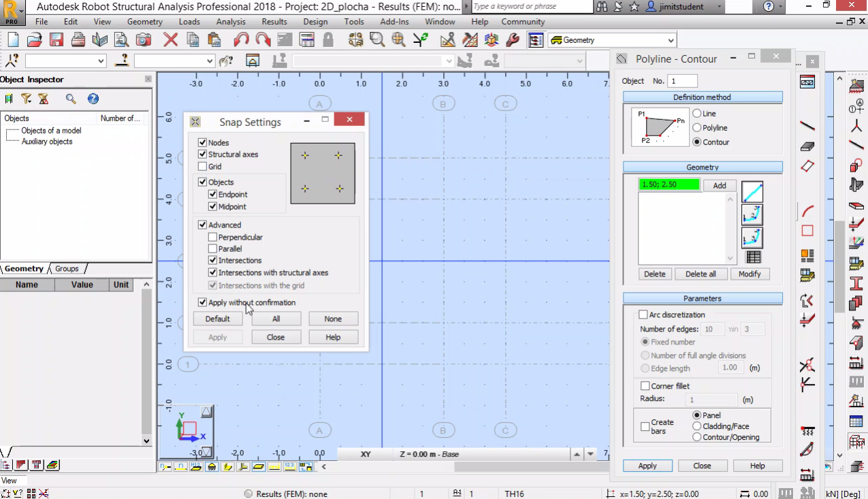The height and width of the screenshot is (499, 868).
Task: Click the Copy icon in the toolbar
Action: tap(192, 39)
